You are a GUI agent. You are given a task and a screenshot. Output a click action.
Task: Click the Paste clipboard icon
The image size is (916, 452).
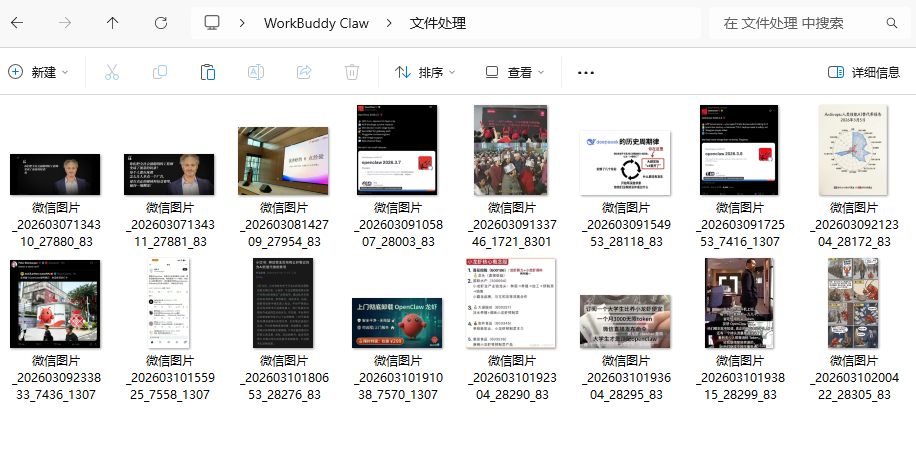[207, 72]
